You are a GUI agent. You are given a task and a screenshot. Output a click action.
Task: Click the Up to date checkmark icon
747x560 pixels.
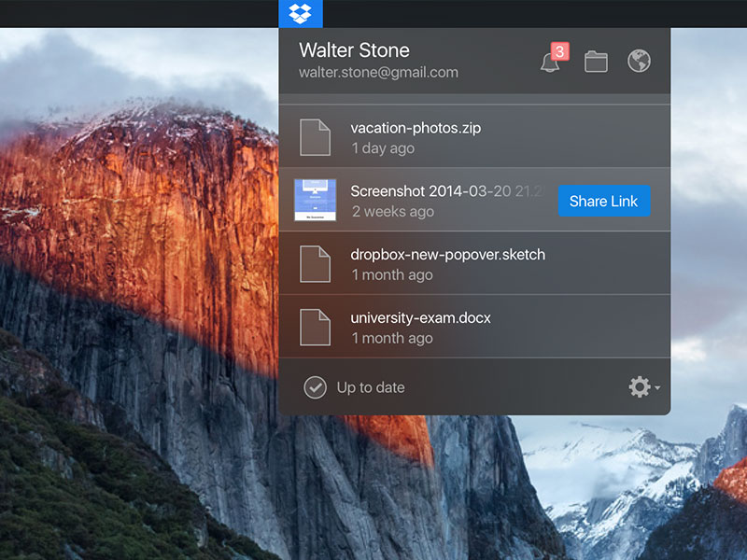[x=317, y=386]
